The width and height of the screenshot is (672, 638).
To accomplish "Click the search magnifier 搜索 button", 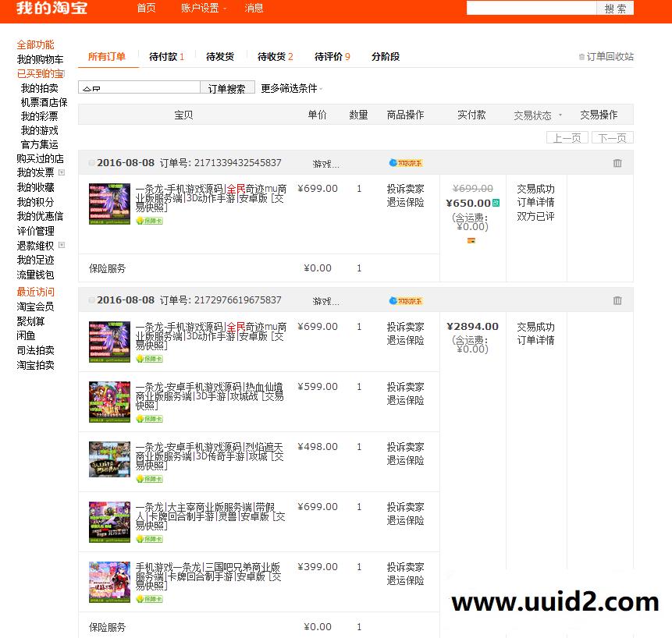I will (x=614, y=8).
